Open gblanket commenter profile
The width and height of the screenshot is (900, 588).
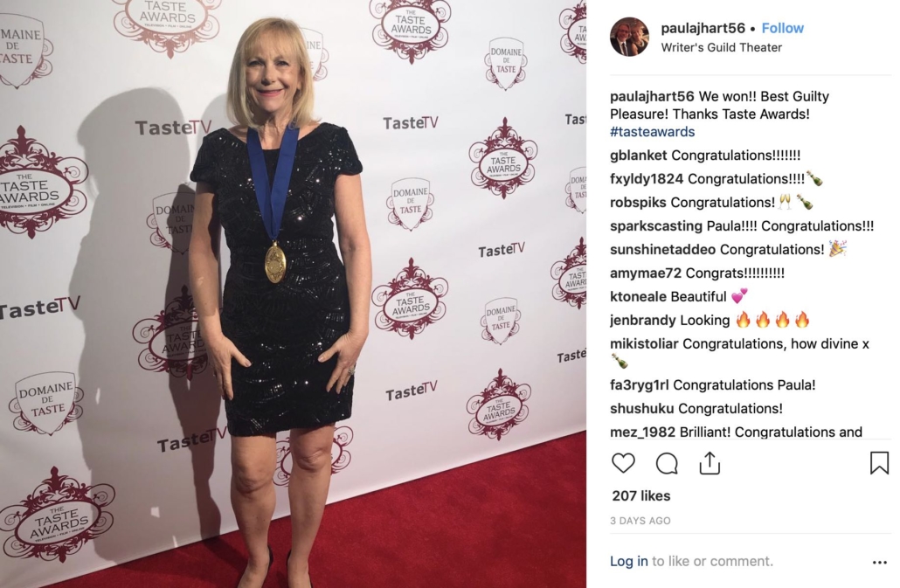(638, 156)
